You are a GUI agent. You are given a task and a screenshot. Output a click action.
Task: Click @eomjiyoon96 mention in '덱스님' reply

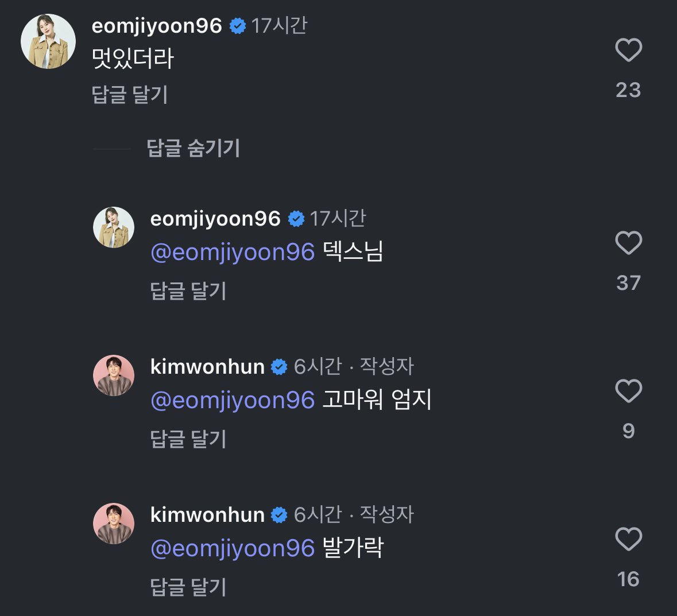[233, 253]
